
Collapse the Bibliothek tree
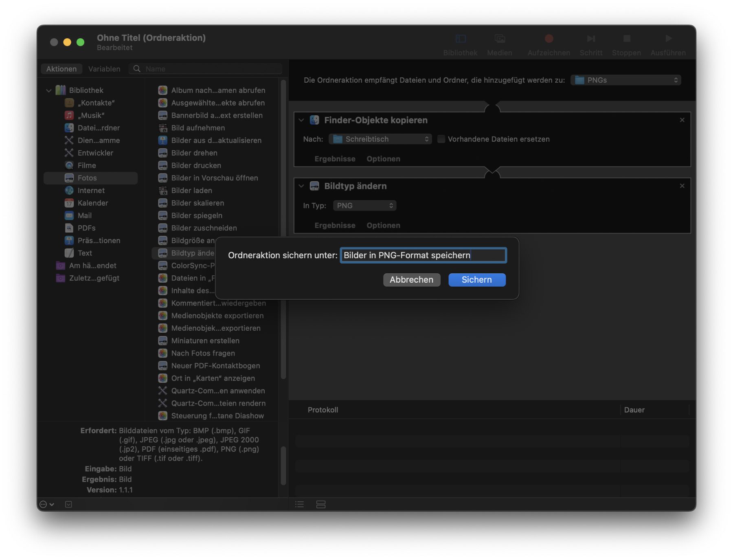pyautogui.click(x=49, y=90)
